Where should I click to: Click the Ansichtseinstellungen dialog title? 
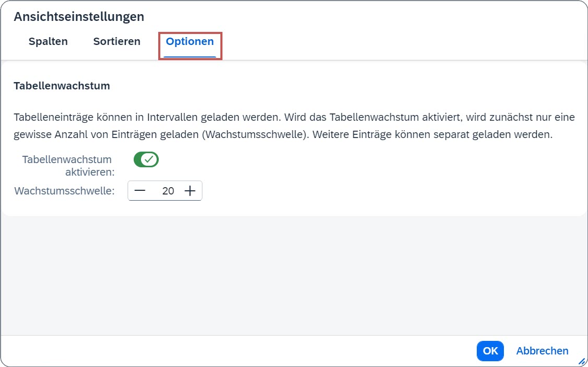(x=79, y=16)
